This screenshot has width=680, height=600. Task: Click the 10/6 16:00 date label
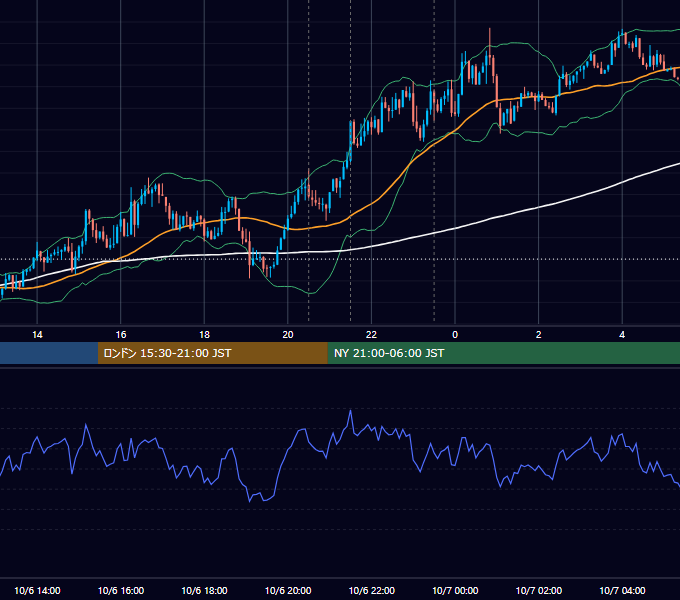coord(121,590)
